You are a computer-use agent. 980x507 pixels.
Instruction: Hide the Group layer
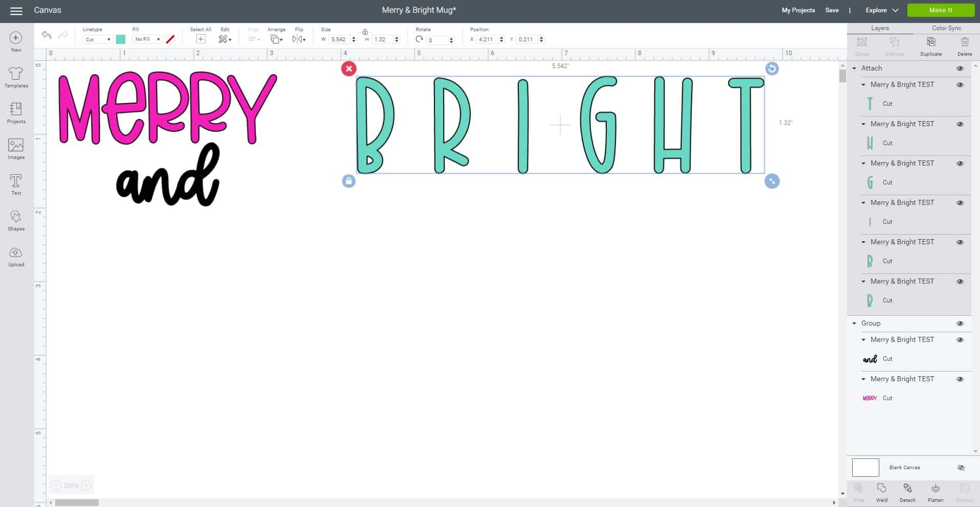[x=960, y=324]
